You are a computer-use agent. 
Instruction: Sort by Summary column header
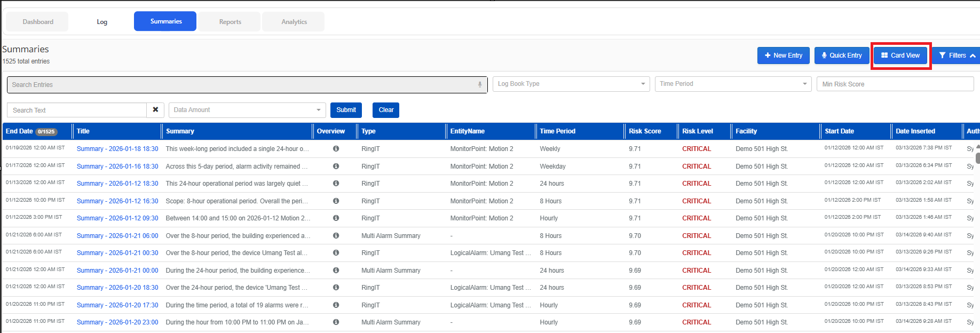[180, 131]
